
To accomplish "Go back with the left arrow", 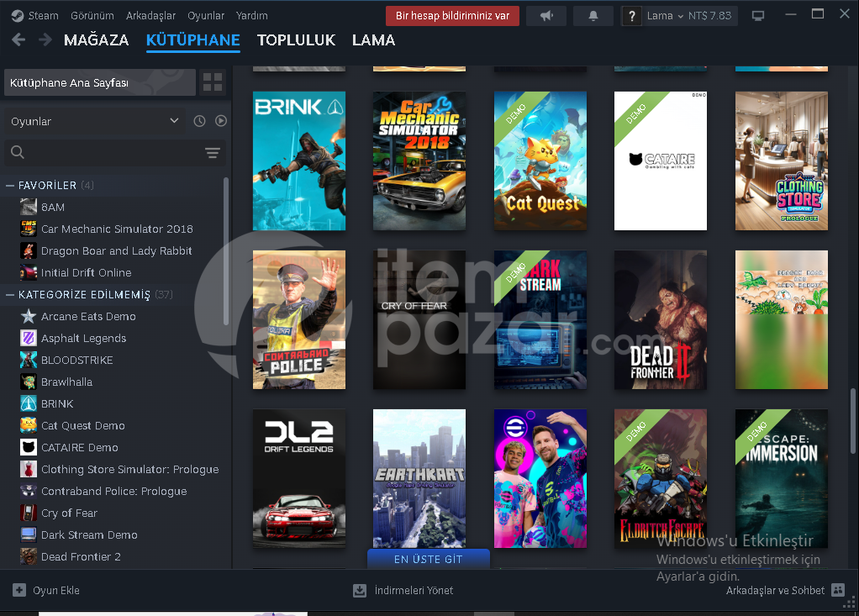I will tap(18, 39).
